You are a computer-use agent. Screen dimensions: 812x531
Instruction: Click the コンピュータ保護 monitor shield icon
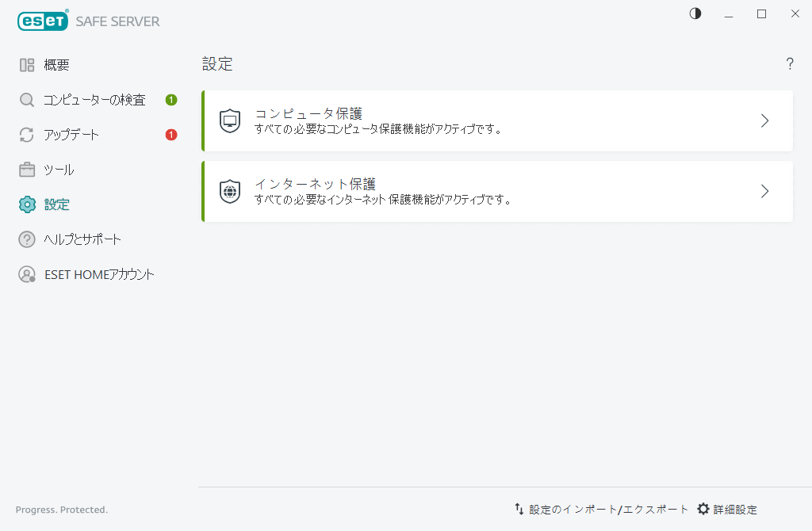(x=228, y=120)
